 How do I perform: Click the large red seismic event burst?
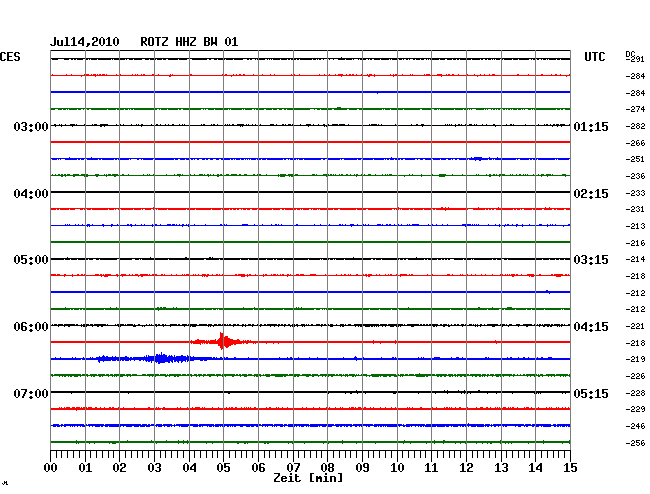click(x=223, y=342)
